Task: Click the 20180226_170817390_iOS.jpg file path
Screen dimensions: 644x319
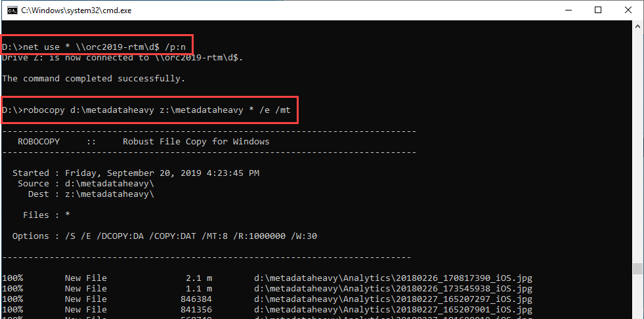Action: [x=393, y=278]
